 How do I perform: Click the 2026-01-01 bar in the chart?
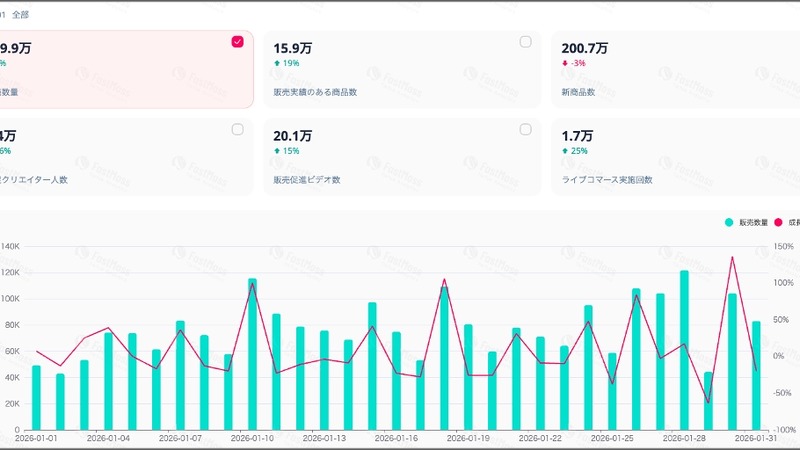[x=36, y=397]
